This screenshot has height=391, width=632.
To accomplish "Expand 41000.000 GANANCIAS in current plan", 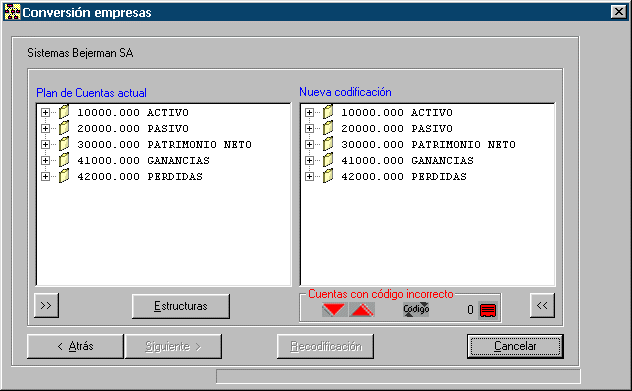I will click(x=46, y=160).
